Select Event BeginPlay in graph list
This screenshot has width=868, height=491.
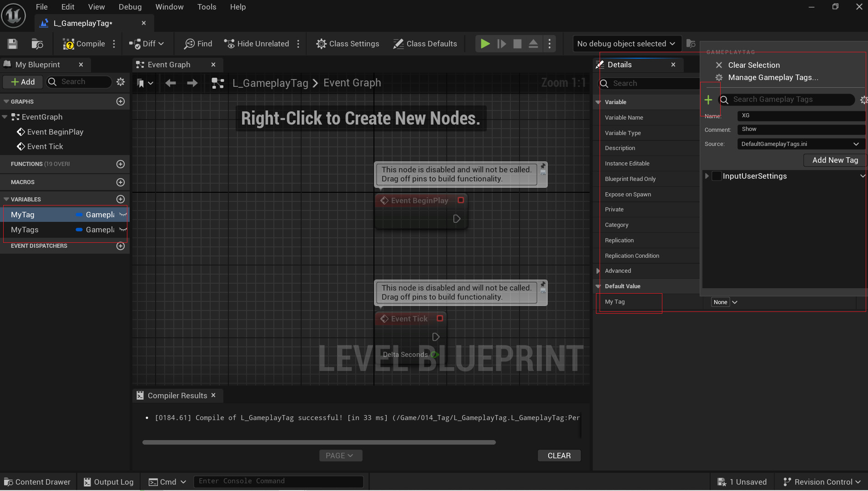(55, 132)
